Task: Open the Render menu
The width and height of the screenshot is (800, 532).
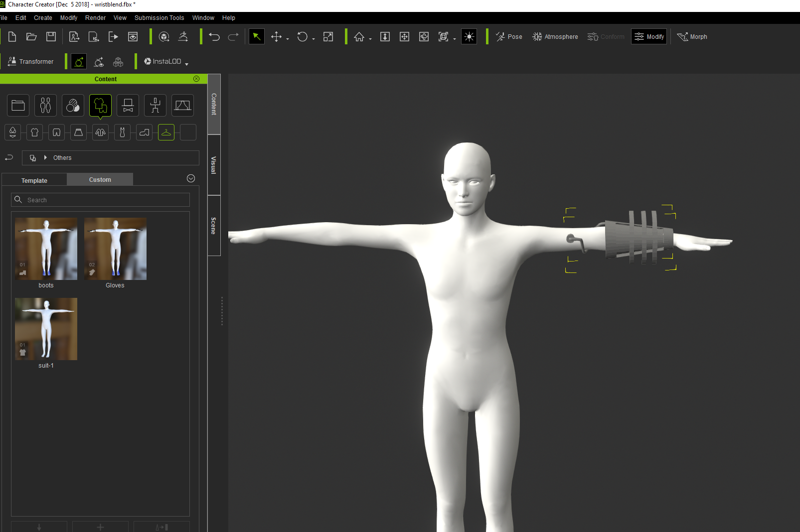Action: pyautogui.click(x=95, y=18)
